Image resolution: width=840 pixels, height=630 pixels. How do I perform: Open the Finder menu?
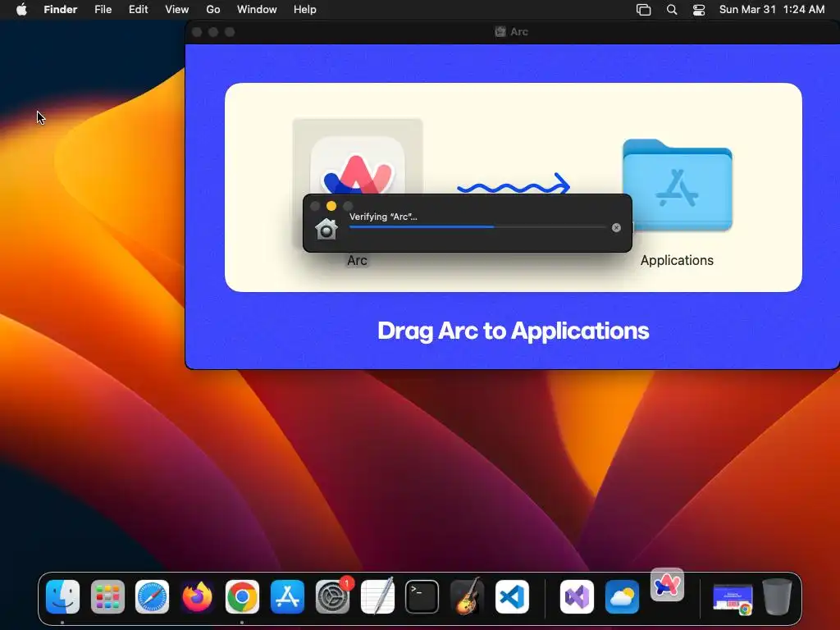click(x=61, y=10)
